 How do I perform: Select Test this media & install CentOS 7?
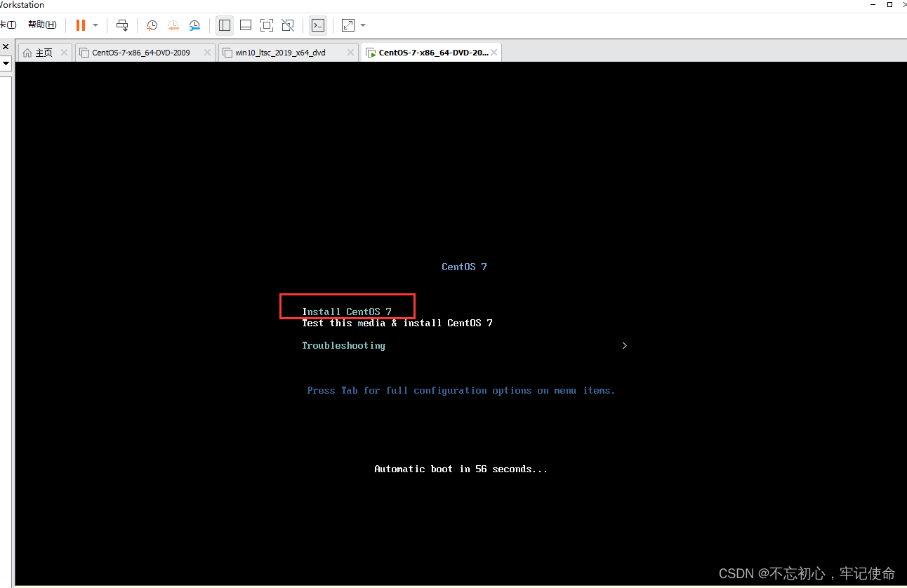(x=397, y=323)
